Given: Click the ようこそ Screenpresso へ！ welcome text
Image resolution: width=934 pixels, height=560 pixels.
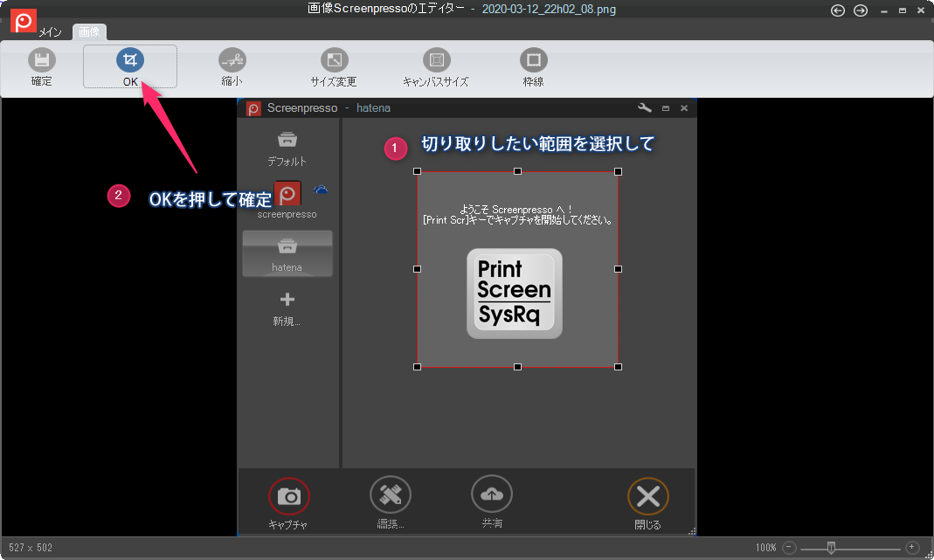Looking at the screenshot, I should click(515, 209).
